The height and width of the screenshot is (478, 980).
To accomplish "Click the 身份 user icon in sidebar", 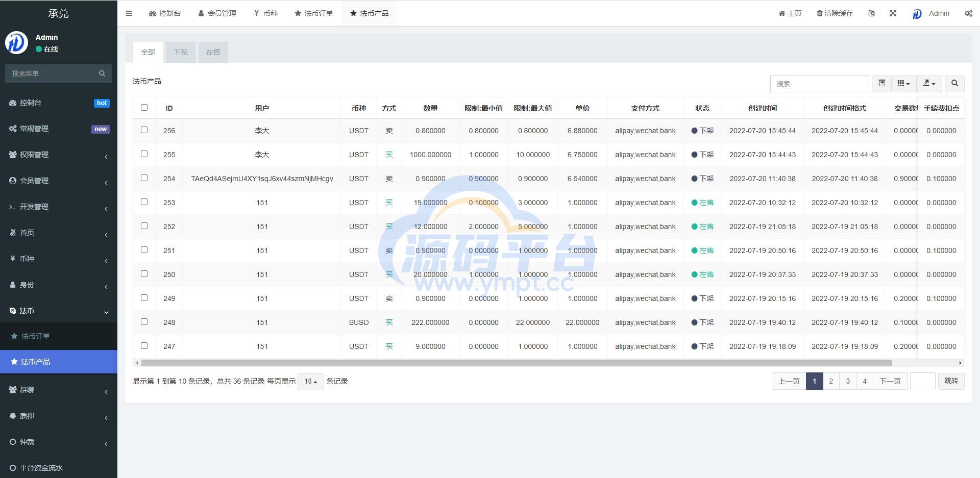I will click(x=13, y=285).
